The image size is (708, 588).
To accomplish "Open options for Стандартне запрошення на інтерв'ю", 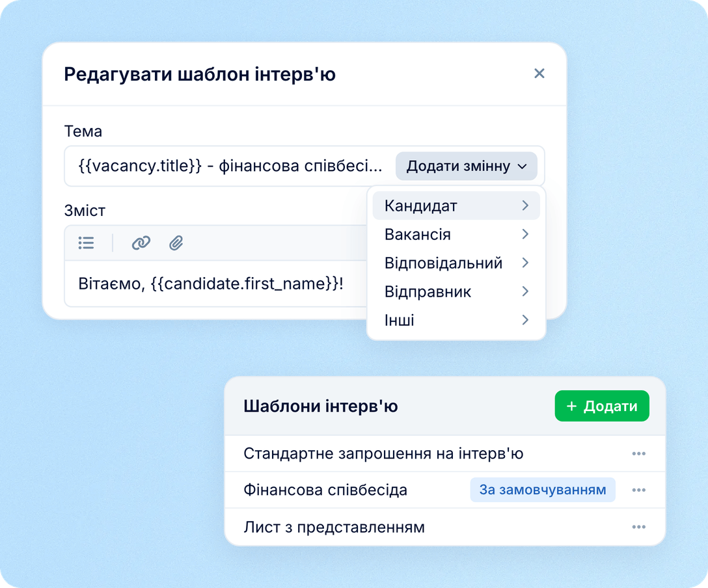I will click(638, 453).
